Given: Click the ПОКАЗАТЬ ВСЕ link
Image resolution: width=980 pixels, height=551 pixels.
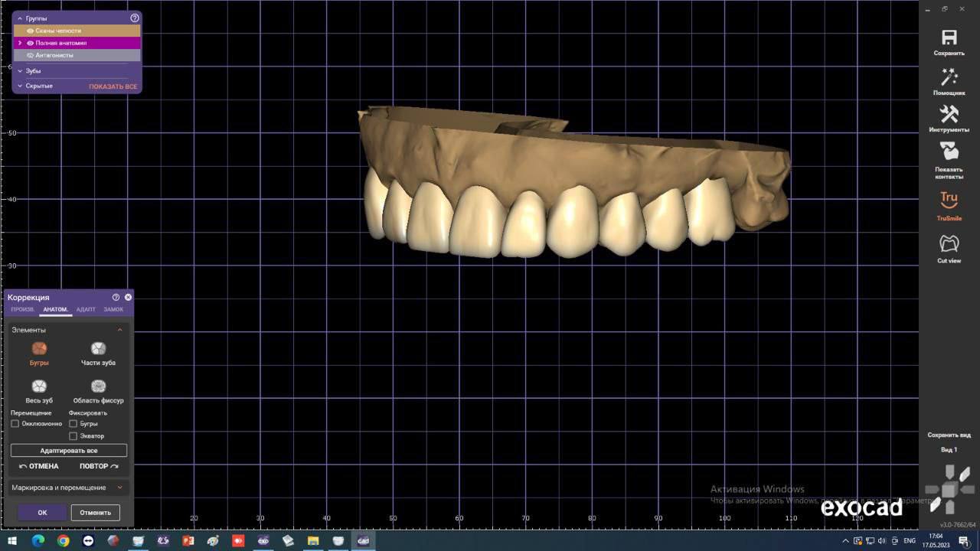Looking at the screenshot, I should coord(113,86).
